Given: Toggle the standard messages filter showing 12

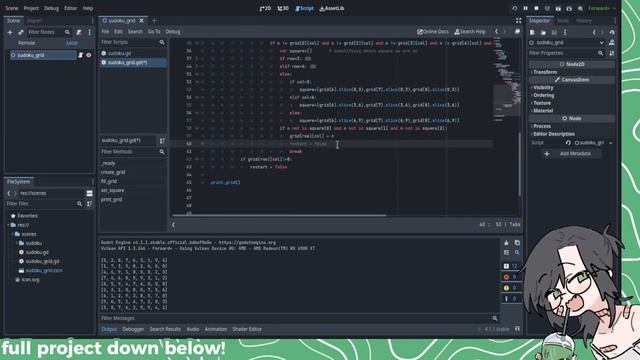Looking at the screenshot, I should 510,266.
